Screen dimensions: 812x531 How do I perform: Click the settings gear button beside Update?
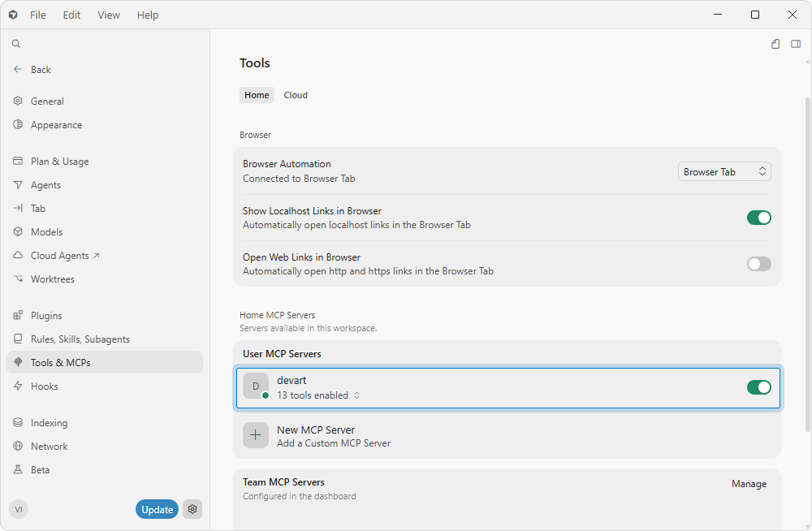[x=192, y=509]
